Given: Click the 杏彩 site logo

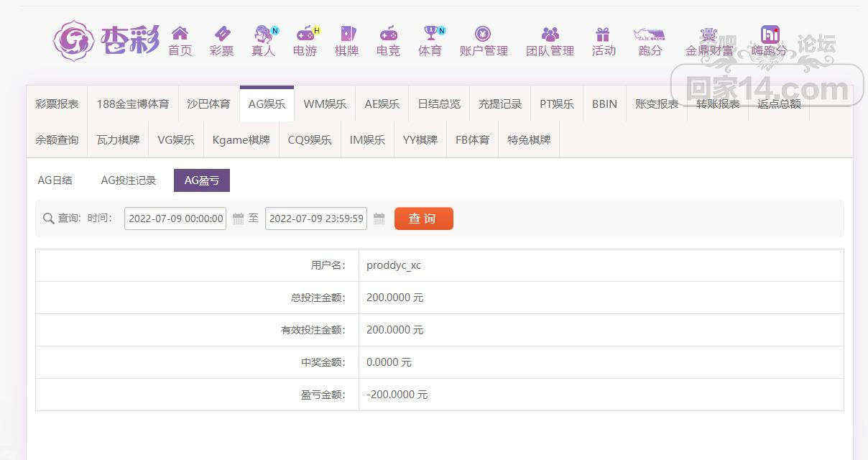Looking at the screenshot, I should 106,40.
